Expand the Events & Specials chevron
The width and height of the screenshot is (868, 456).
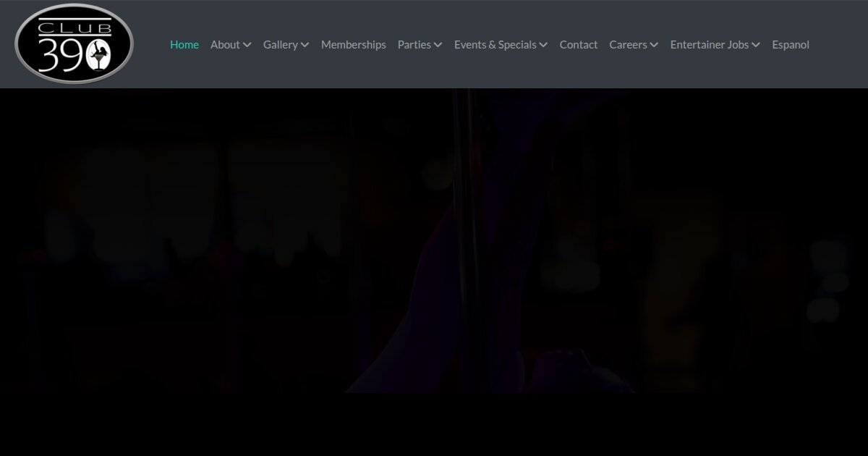click(543, 45)
